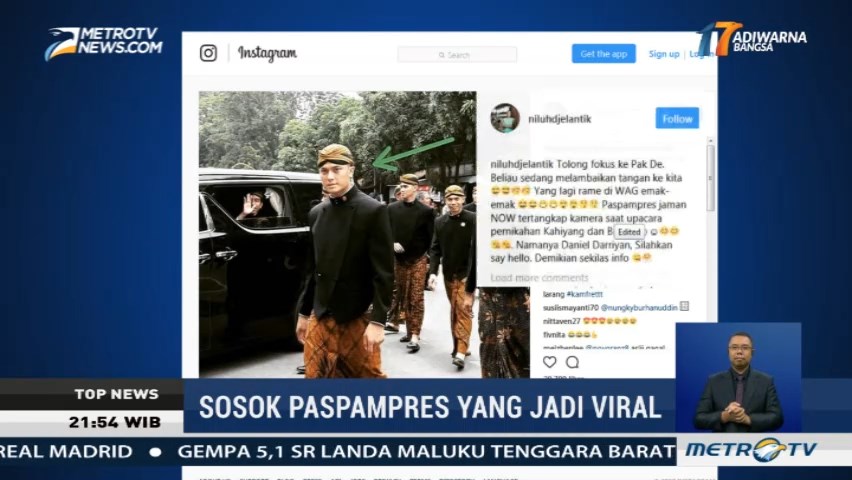
Task: Follow the niluhdjelantik account
Action: coord(677,119)
